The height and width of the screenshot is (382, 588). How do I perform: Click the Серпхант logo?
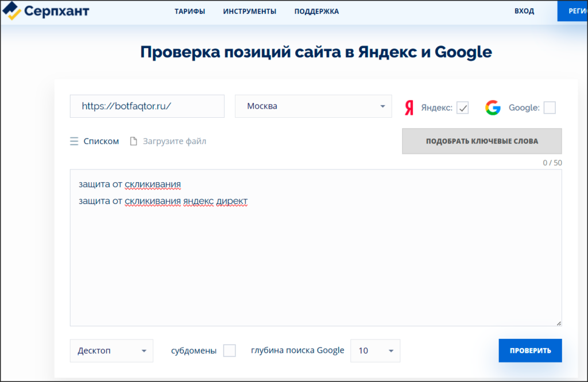pyautogui.click(x=46, y=11)
